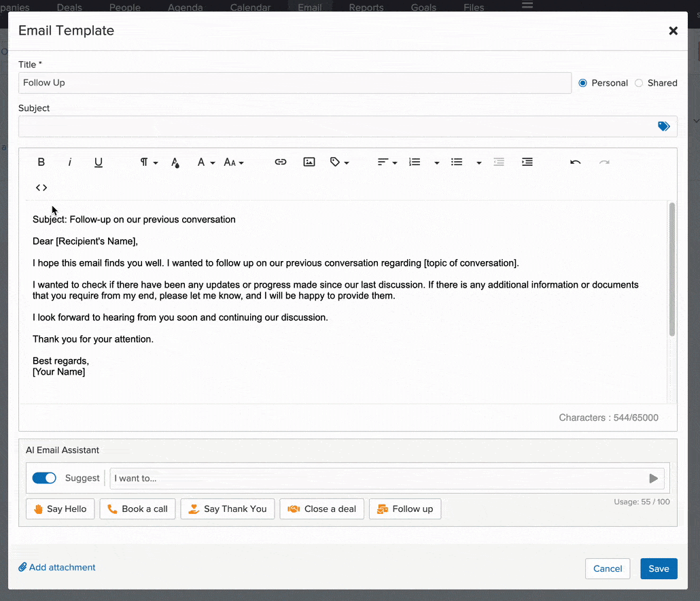Open the Calendar tab
This screenshot has height=601, width=700.
point(249,7)
